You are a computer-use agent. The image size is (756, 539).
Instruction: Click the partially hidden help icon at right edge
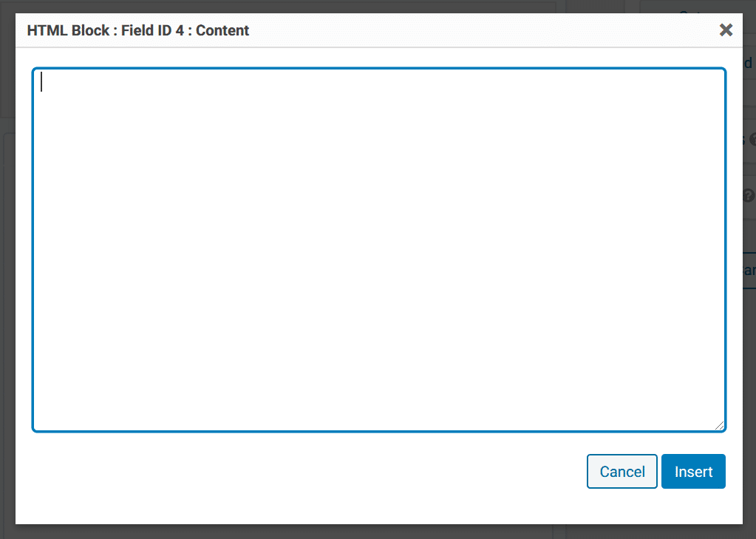click(752, 140)
